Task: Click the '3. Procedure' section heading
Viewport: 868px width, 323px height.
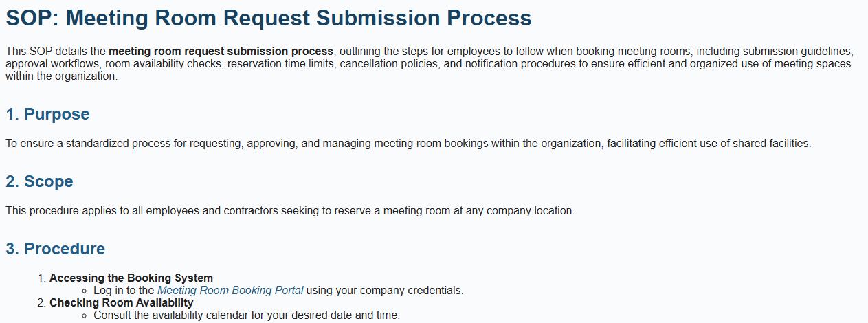Action: click(55, 249)
